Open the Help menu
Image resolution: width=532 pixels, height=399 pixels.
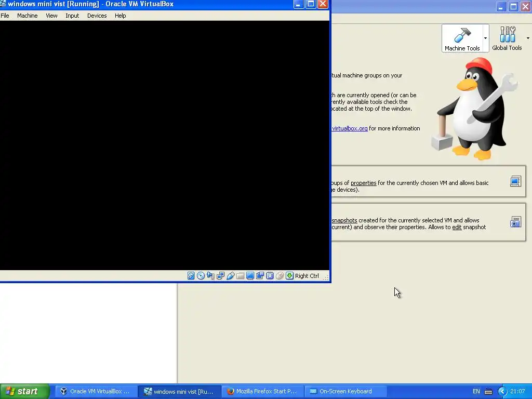[x=121, y=16]
